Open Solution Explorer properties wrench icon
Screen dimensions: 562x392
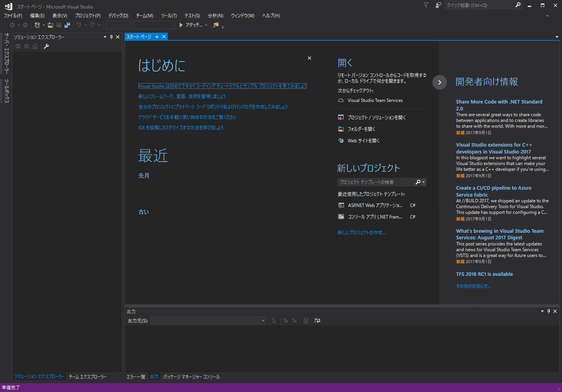pos(46,46)
